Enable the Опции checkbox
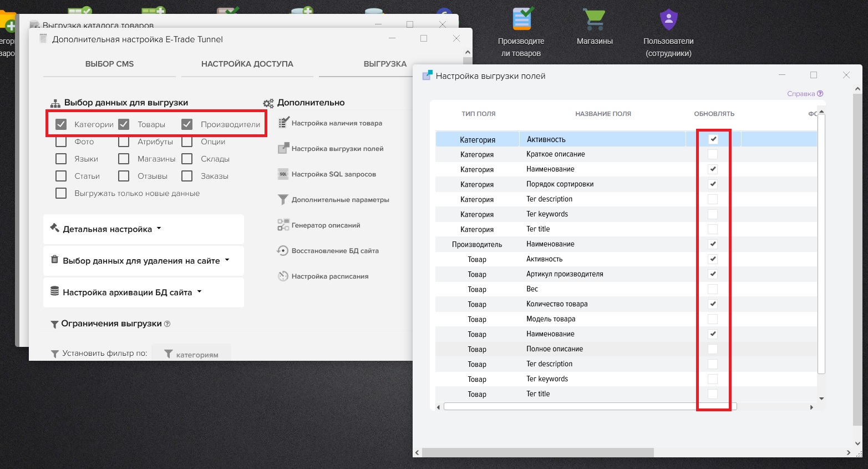Viewport: 868px width, 469px height. click(x=187, y=142)
